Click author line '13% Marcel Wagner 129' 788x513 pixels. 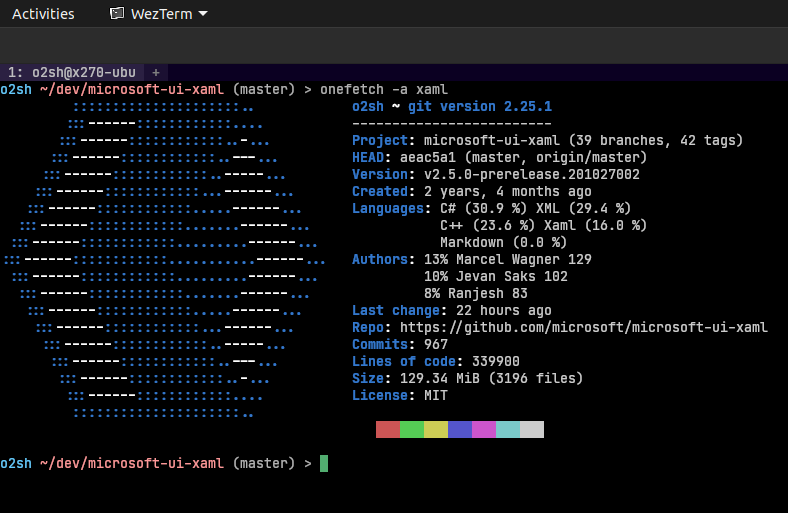coord(508,259)
